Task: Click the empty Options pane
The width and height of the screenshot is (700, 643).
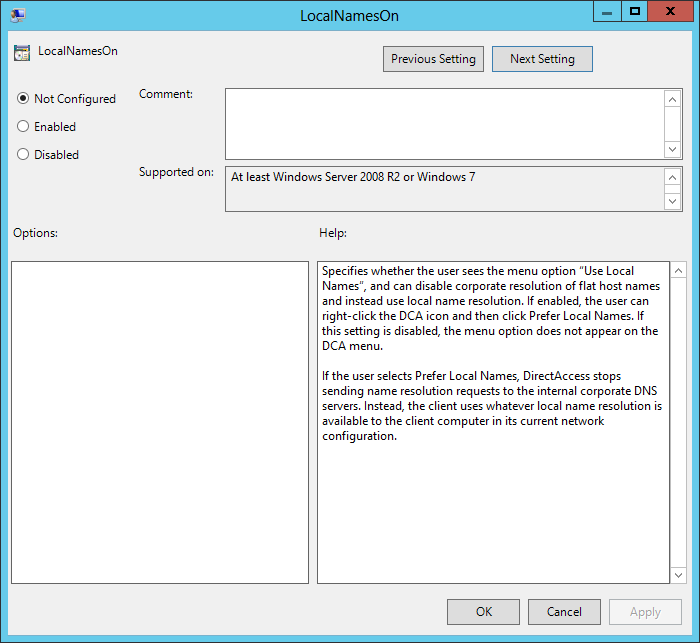Action: coord(160,422)
